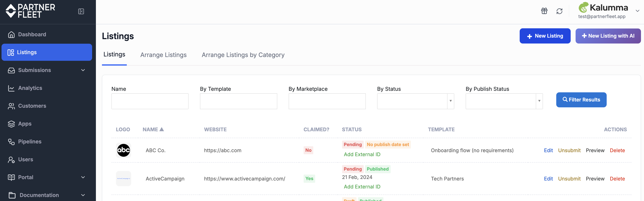The height and width of the screenshot is (201, 644).
Task: Open the By Publish Status dropdown
Action: tap(504, 101)
